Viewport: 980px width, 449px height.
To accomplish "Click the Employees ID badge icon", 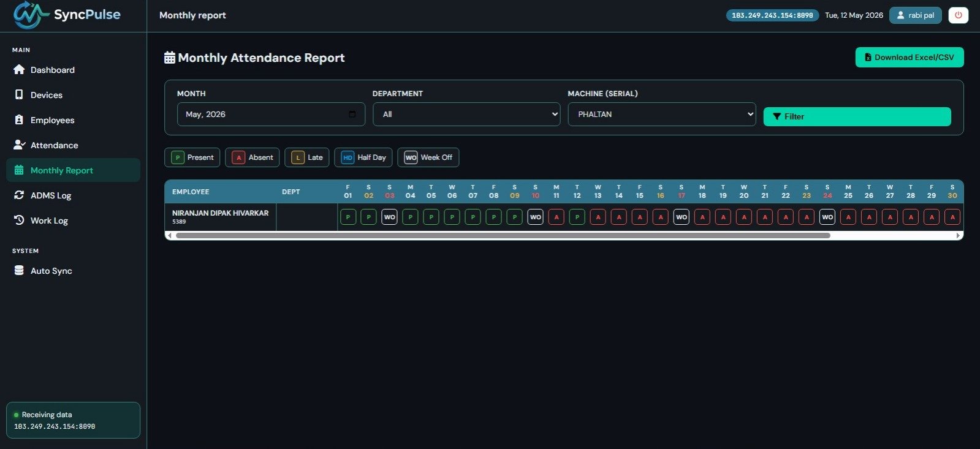I will (x=19, y=119).
